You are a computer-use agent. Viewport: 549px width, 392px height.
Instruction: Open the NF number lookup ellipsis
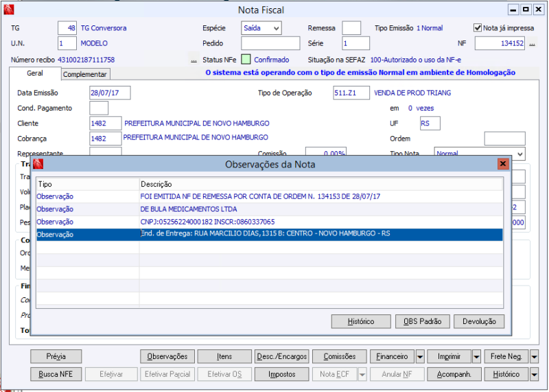click(533, 43)
